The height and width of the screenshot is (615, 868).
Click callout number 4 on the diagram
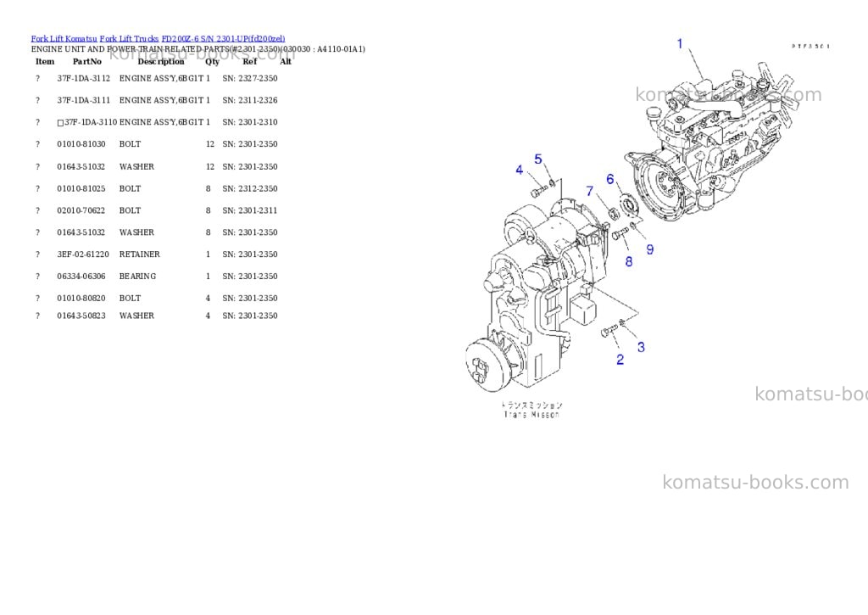click(x=520, y=170)
